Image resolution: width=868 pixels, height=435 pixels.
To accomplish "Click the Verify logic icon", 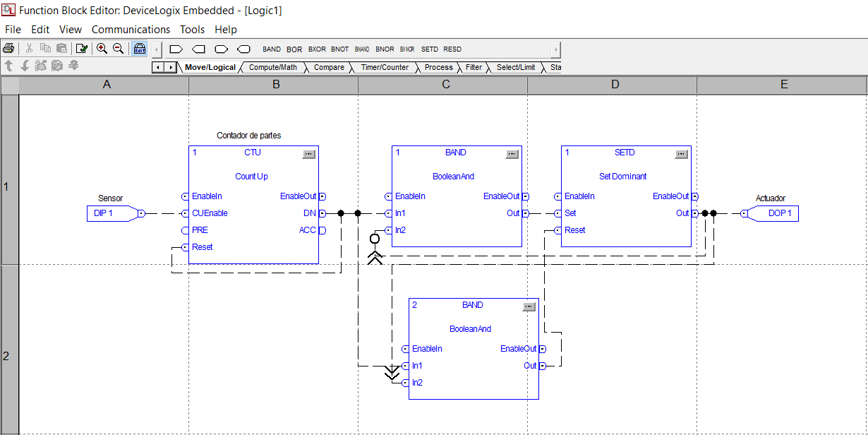I will [82, 49].
